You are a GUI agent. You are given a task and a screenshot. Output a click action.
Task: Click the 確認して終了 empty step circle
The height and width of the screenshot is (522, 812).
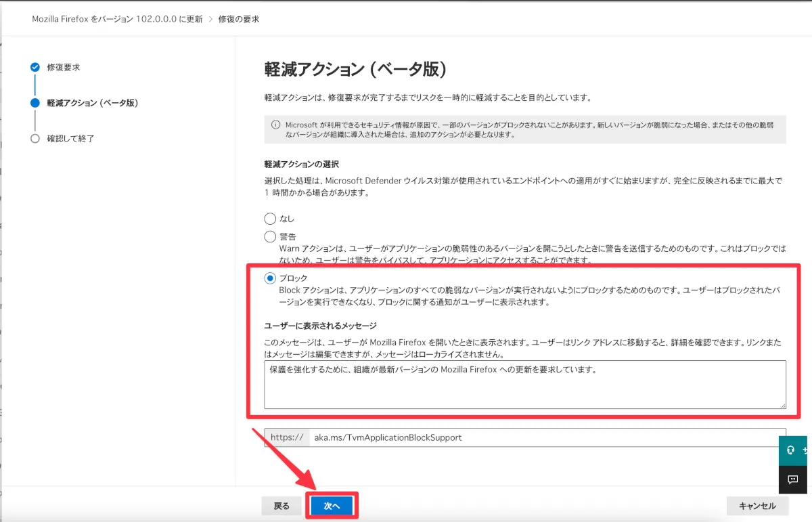[x=35, y=138]
